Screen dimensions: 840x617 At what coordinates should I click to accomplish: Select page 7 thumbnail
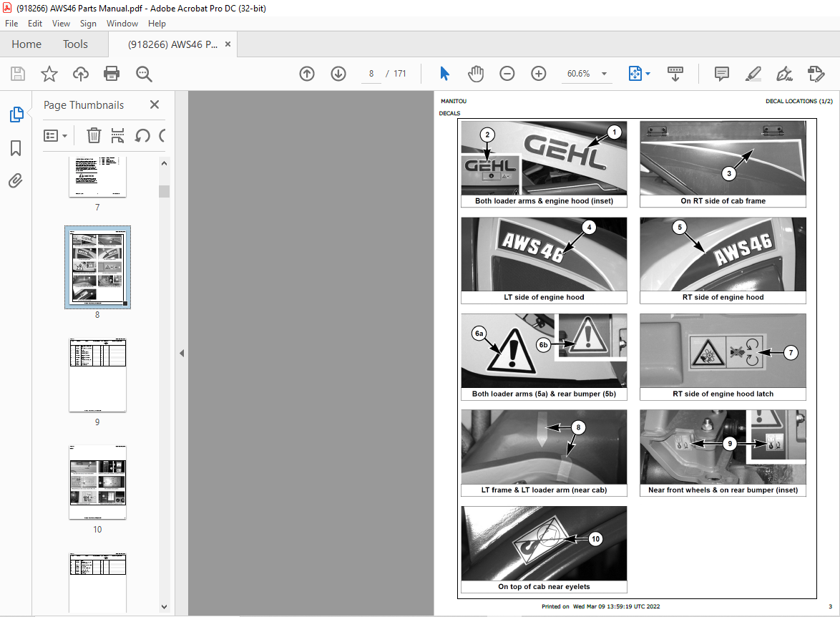click(97, 177)
